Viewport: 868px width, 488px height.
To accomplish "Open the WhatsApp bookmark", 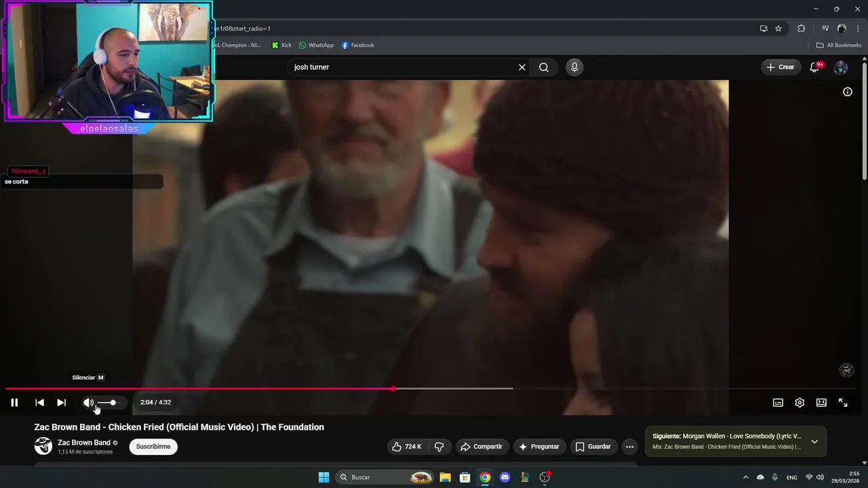I will click(316, 45).
